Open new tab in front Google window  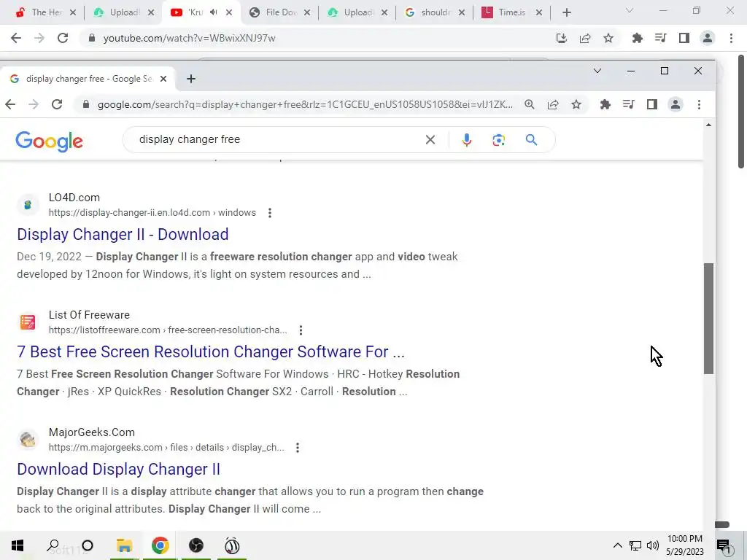point(191,79)
